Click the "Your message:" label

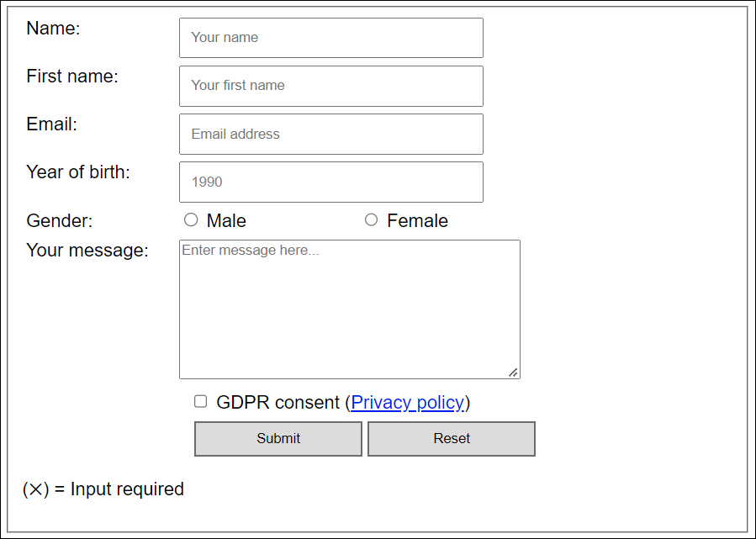87,251
